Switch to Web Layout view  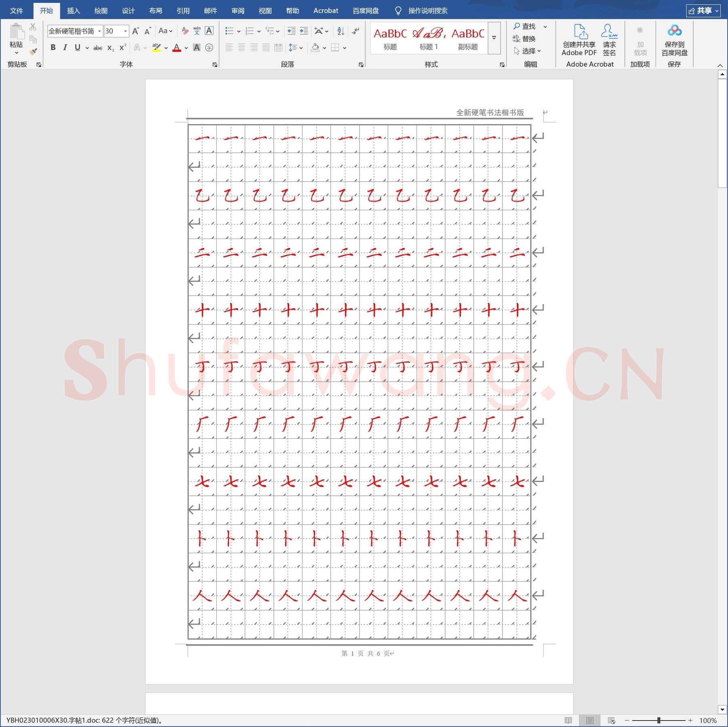pyautogui.click(x=612, y=720)
